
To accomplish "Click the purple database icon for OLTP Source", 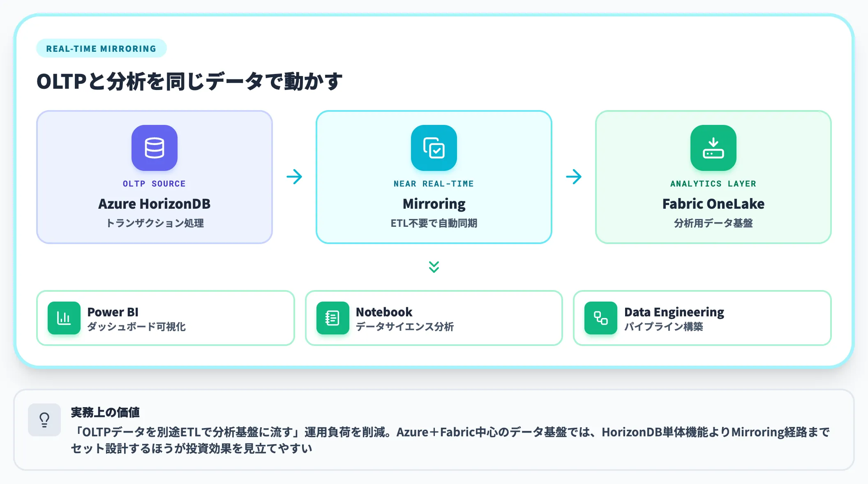I will pyautogui.click(x=155, y=148).
